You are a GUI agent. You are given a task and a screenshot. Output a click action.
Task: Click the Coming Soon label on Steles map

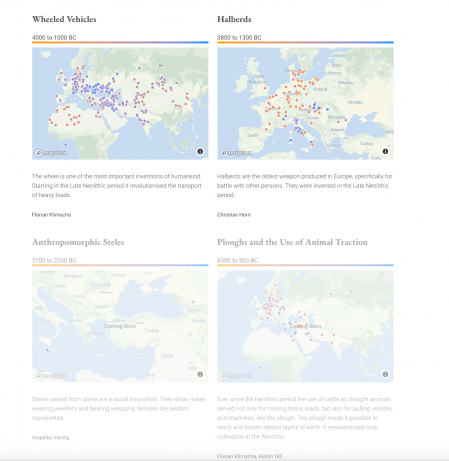(x=120, y=326)
